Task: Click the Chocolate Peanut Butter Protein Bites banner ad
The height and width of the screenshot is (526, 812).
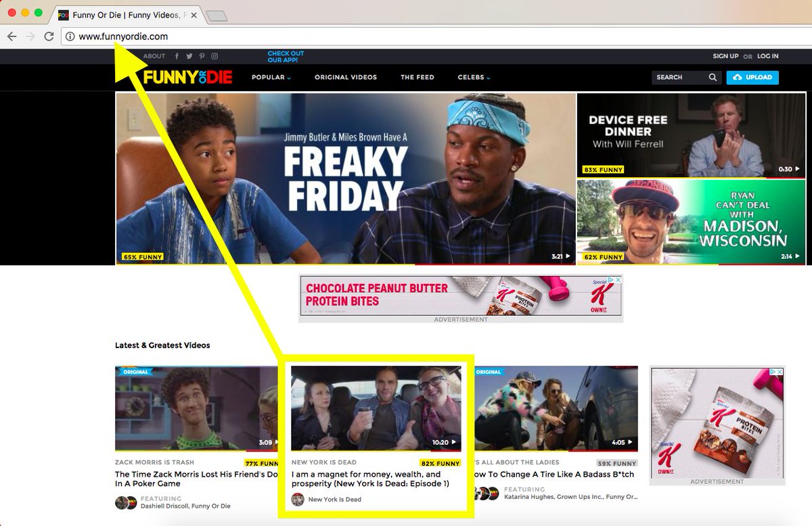Action: pyautogui.click(x=460, y=295)
